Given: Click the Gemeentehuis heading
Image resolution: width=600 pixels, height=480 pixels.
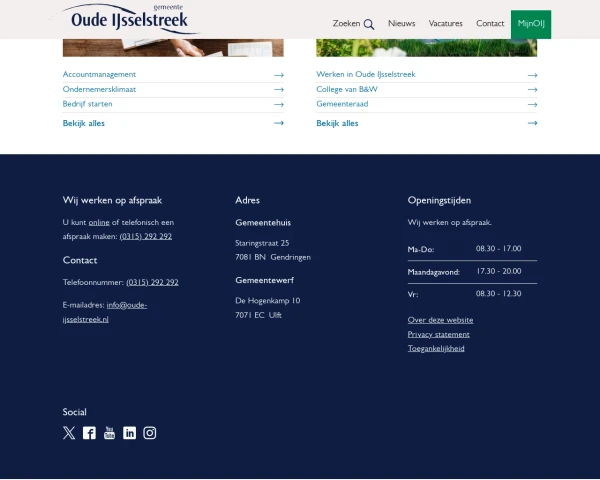Looking at the screenshot, I should [x=263, y=223].
